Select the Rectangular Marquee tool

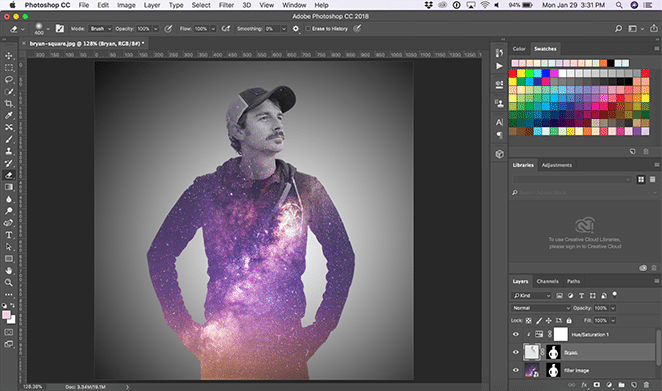point(8,68)
